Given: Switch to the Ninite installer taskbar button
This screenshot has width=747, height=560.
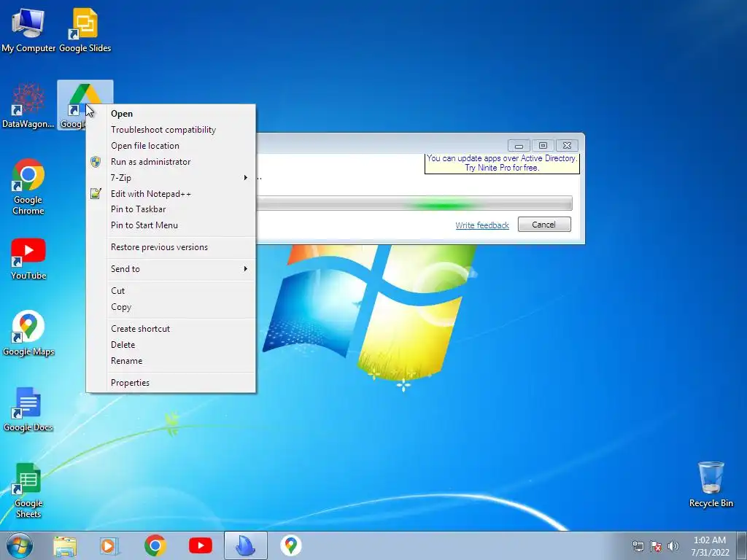Looking at the screenshot, I should [x=246, y=545].
